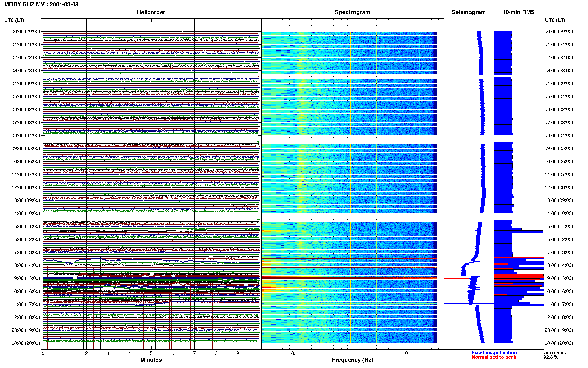This screenshot has height=368, width=588.
Task: Pick "16:00 (12:00)" on the RMS-side time axis
Action: point(559,239)
